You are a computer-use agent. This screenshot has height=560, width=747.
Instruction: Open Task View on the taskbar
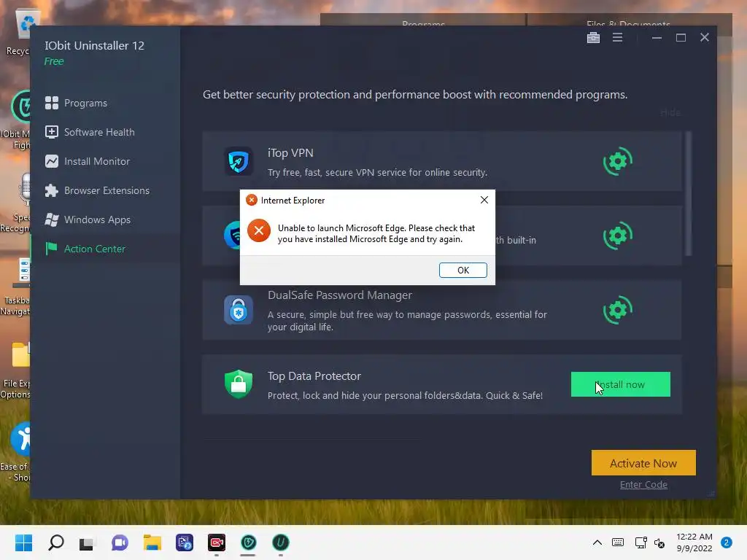88,542
